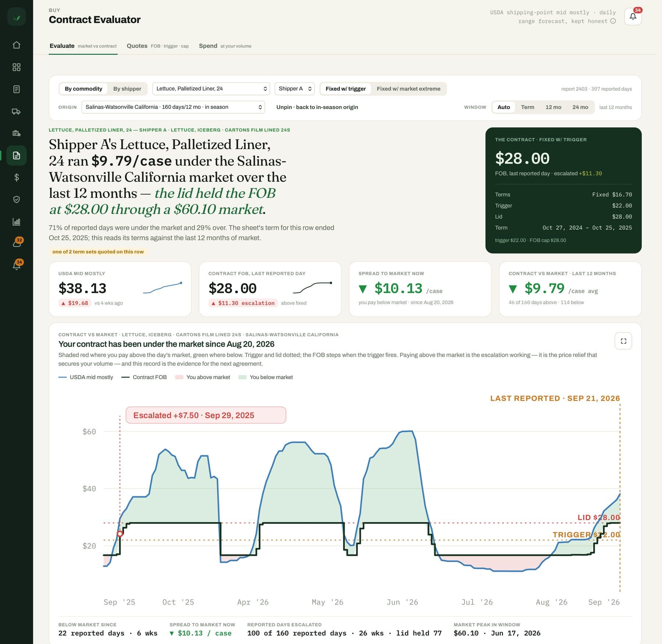This screenshot has width=662, height=644.
Task: Switch to the Spend tab
Action: tap(225, 46)
